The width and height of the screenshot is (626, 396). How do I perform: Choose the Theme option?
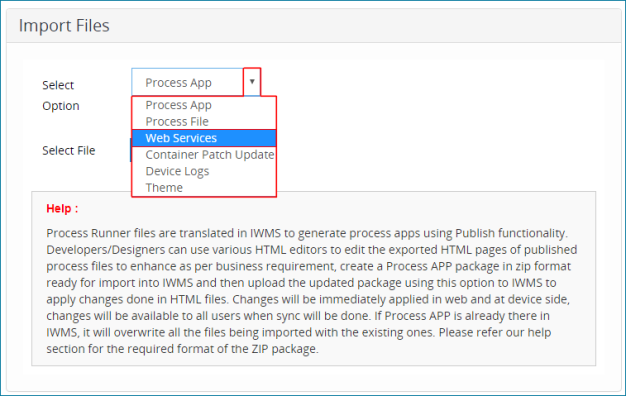204,188
